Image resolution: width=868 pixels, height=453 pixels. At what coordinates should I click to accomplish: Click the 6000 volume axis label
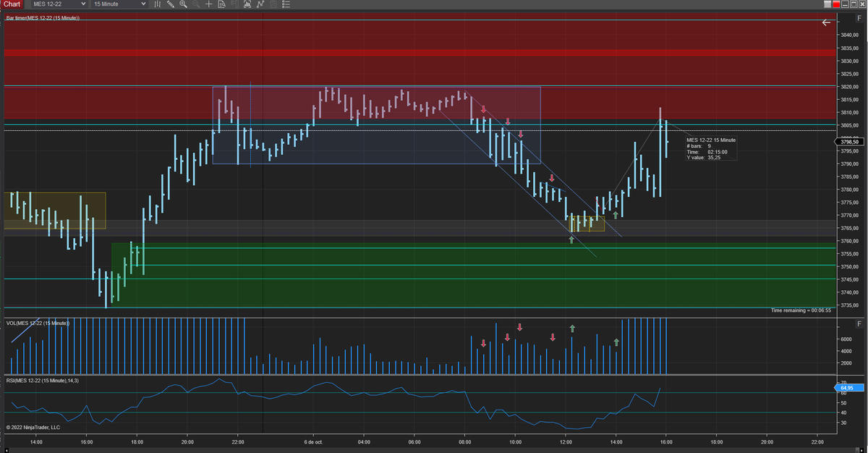coord(848,339)
